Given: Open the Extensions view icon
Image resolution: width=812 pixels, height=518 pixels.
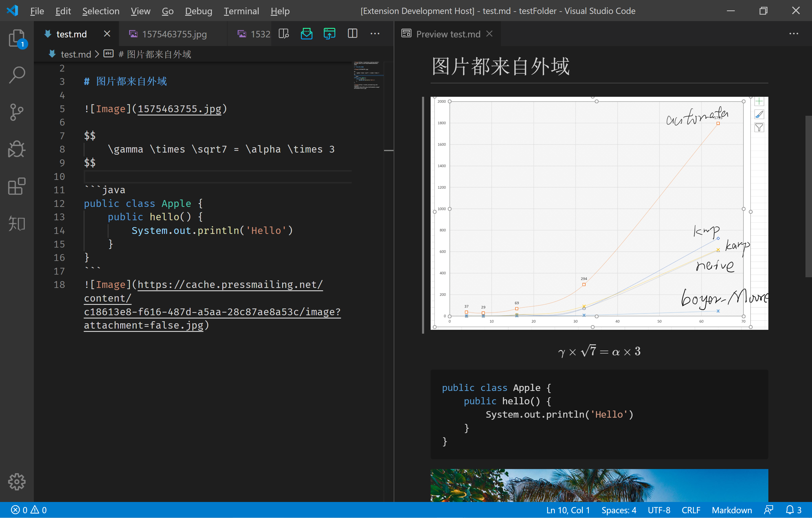Looking at the screenshot, I should point(17,186).
